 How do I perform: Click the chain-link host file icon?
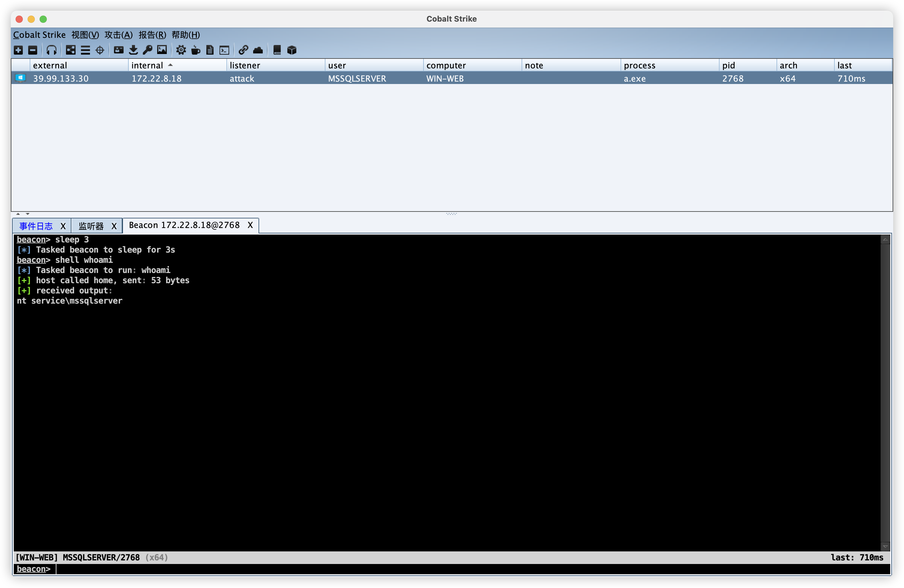tap(244, 50)
